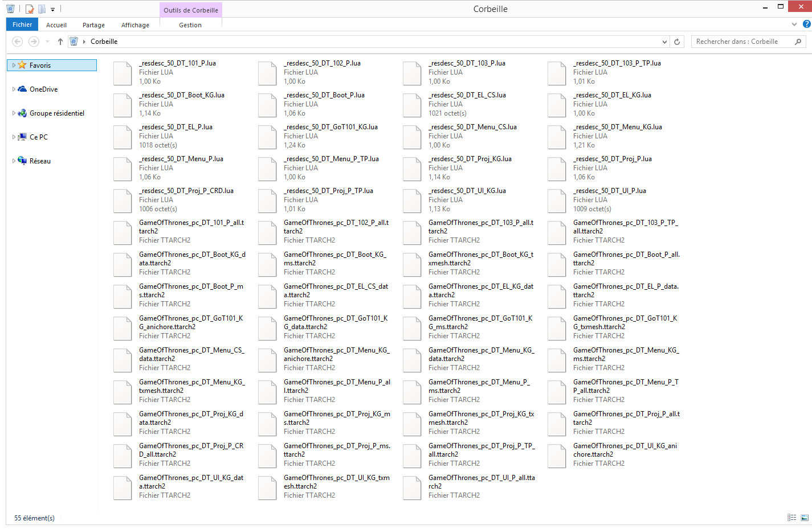Click file name _resdesc_50_DT_Proj_KG.lua
The width and height of the screenshot is (812, 529).
point(470,159)
